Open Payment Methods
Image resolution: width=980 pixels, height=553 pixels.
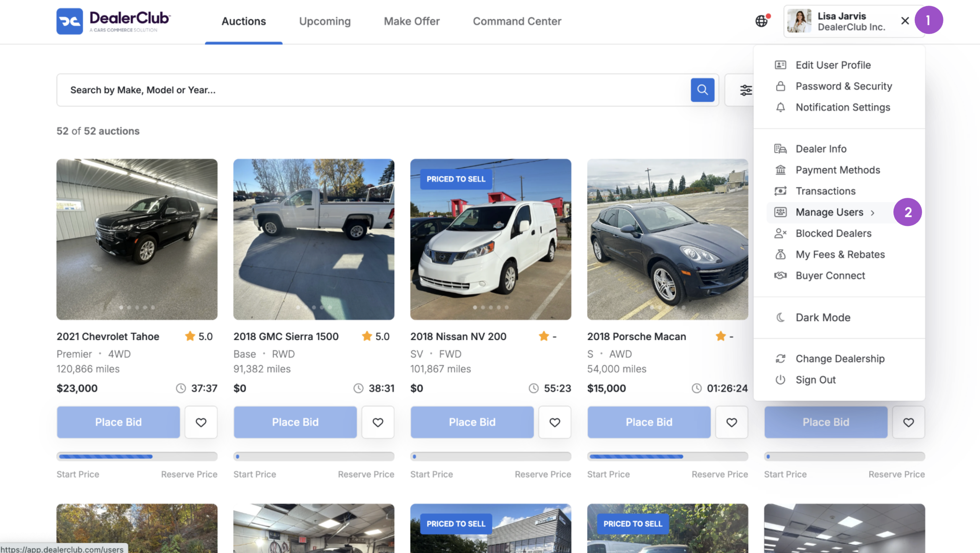pos(838,170)
